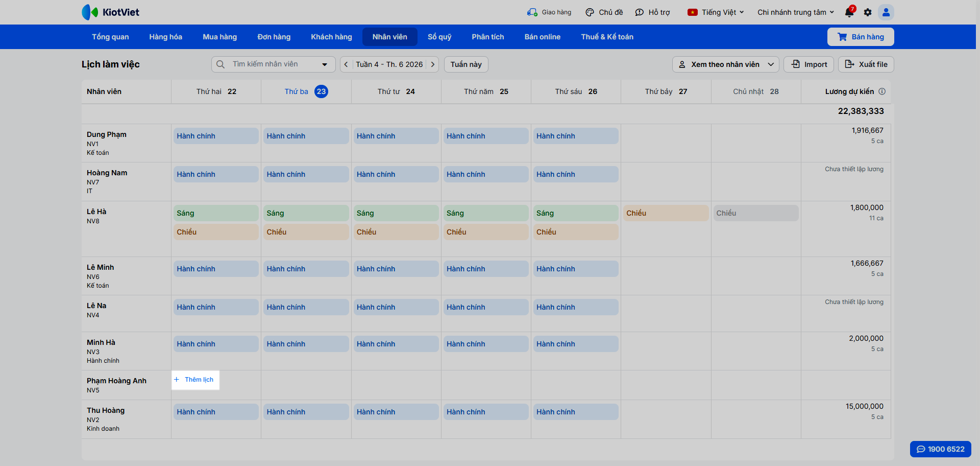
Task: Select Thứ ba 23 column header
Action: pyautogui.click(x=306, y=91)
